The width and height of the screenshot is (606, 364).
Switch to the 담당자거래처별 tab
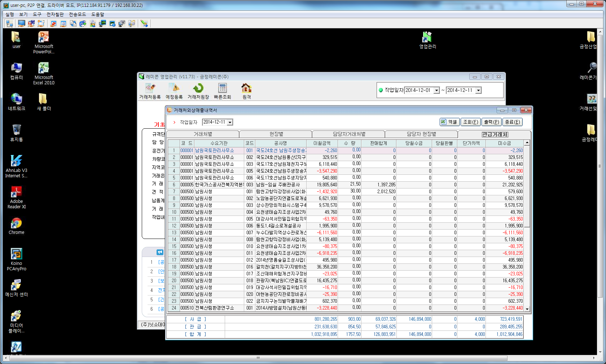(x=349, y=134)
